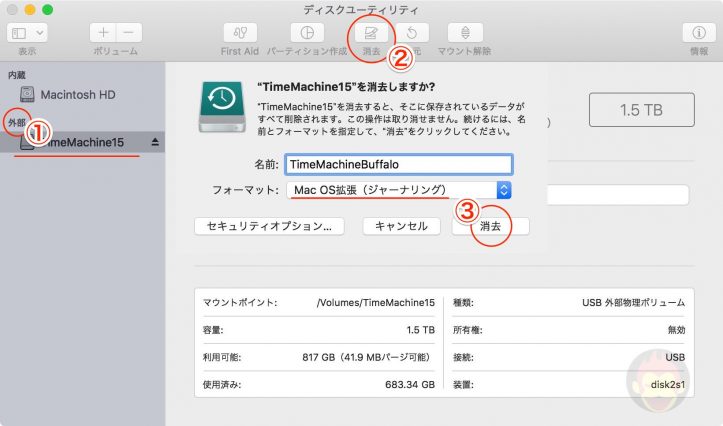
Task: Remove a volume with the minus button
Action: point(129,33)
